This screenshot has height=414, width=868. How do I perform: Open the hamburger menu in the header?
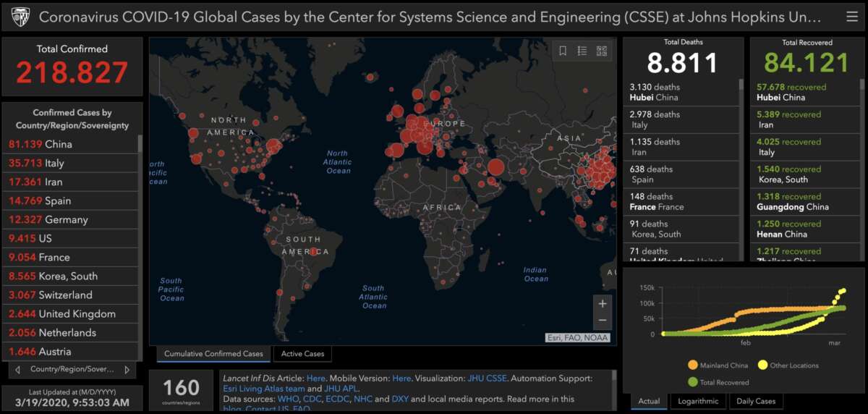point(852,16)
